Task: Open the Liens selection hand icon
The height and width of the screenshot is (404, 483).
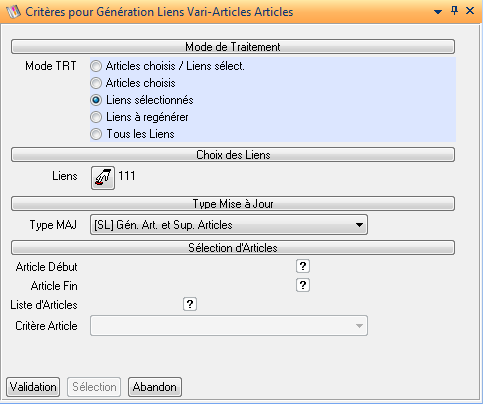Action: (x=103, y=178)
